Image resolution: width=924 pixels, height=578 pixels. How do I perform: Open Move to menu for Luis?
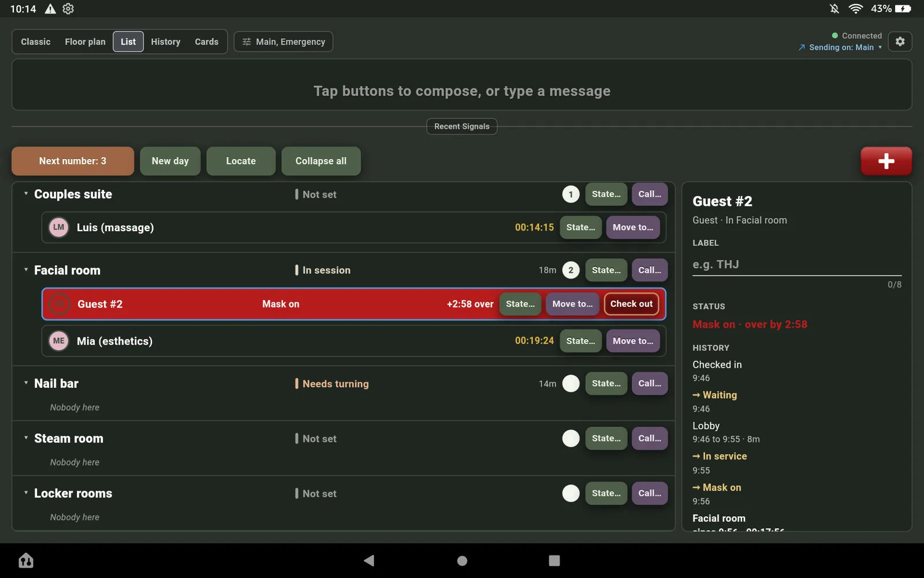click(x=633, y=227)
